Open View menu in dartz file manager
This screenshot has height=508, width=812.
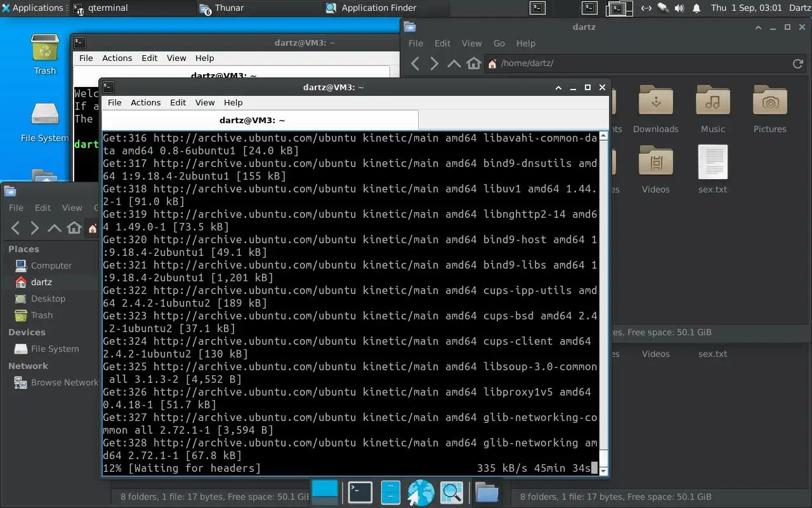(471, 43)
